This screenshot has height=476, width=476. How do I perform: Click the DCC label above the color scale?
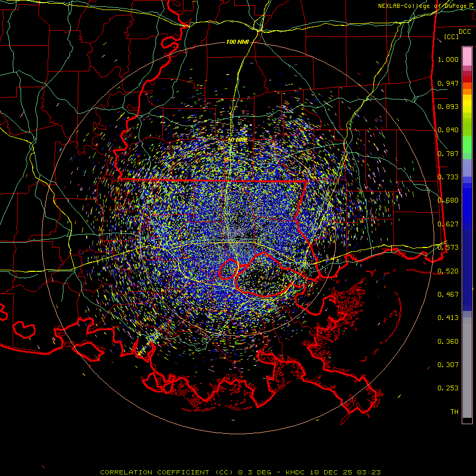[x=464, y=32]
